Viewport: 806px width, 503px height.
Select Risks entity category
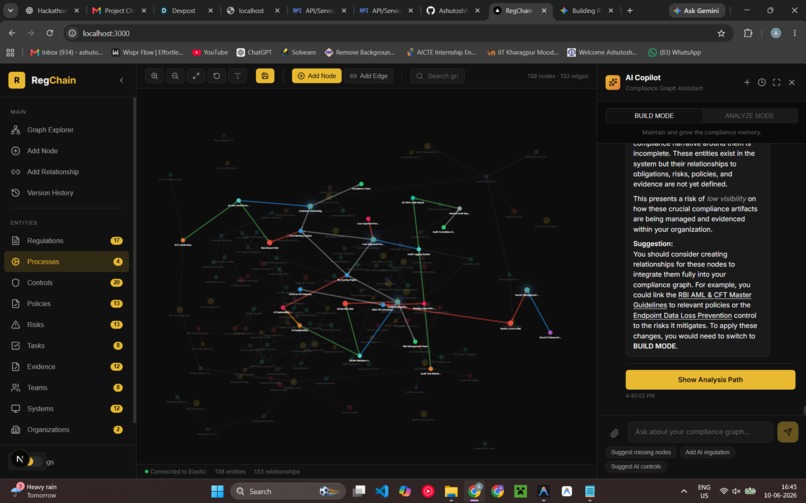click(67, 325)
